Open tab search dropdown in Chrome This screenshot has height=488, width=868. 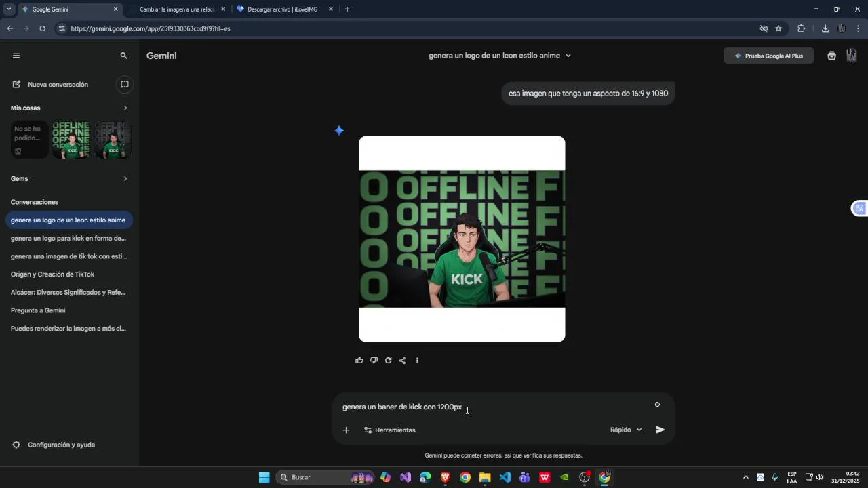tap(9, 9)
